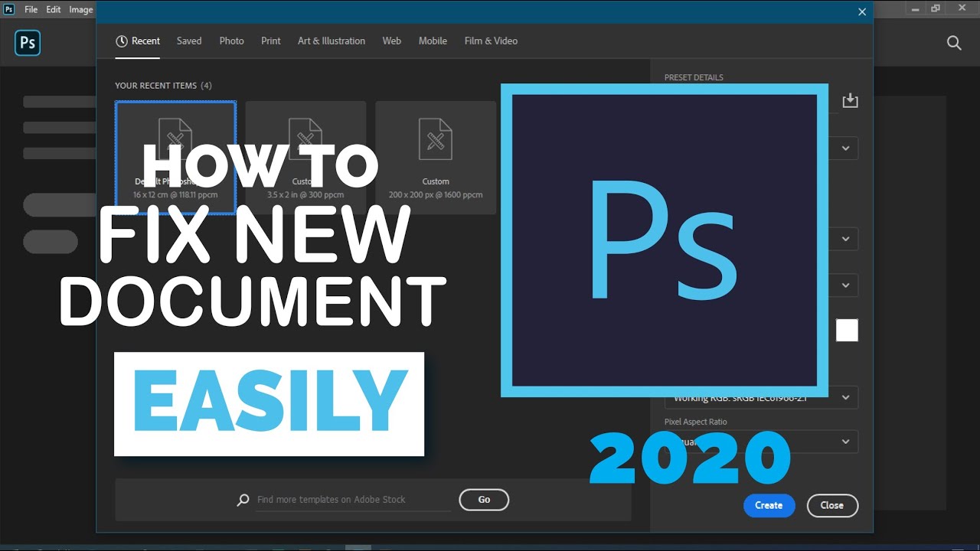Click the white background color swatch

(x=847, y=331)
